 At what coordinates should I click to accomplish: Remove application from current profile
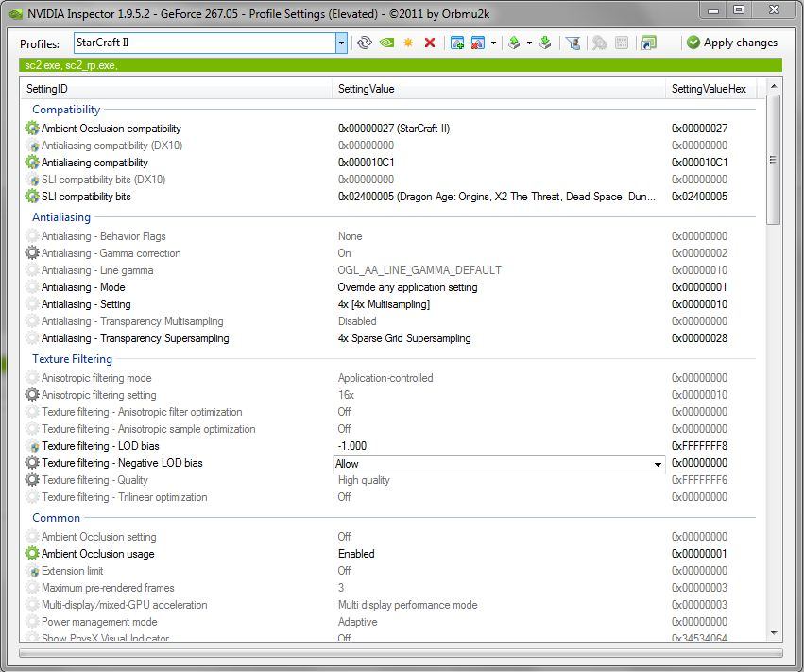(478, 43)
